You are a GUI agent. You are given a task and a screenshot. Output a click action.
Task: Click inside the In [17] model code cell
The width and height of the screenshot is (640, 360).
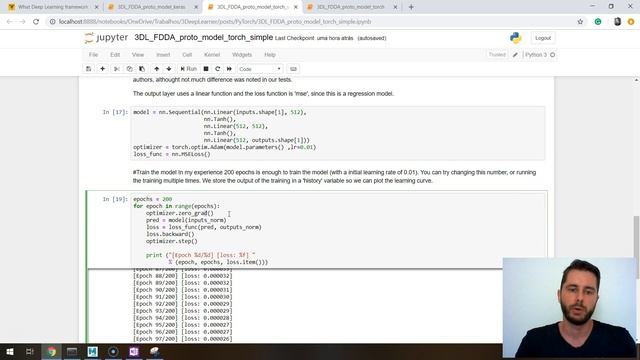tap(338, 133)
